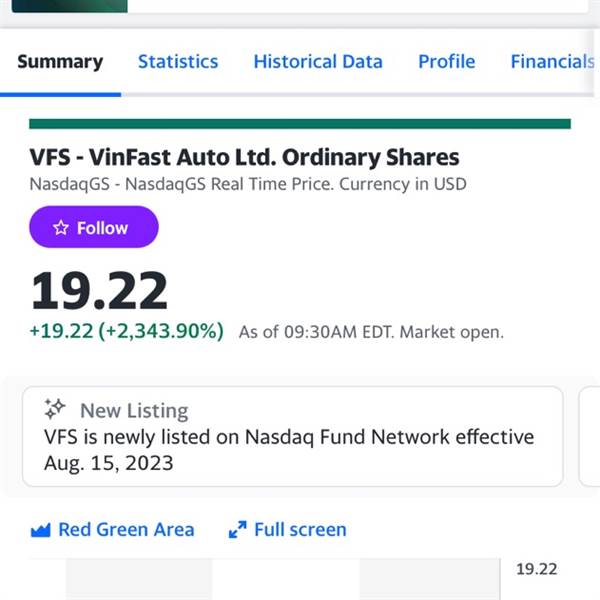Viewport: 600px width, 600px height.
Task: Select the Financials tab
Action: point(553,62)
